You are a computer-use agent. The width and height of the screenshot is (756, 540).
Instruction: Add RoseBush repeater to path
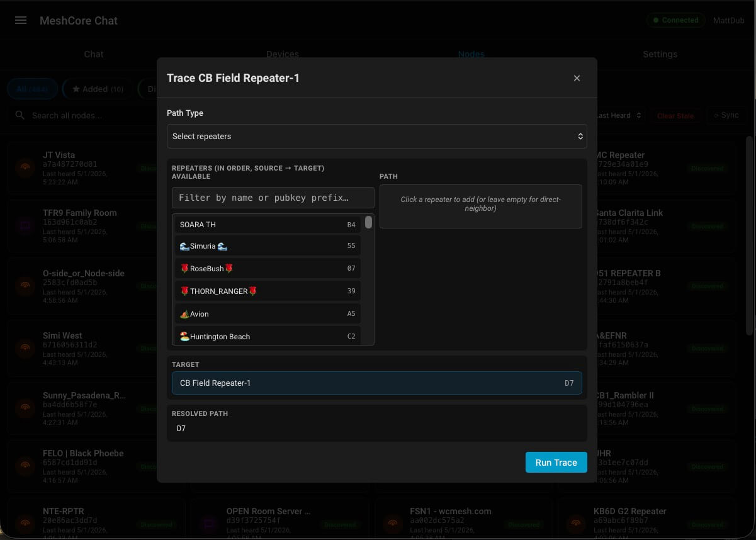pos(268,268)
